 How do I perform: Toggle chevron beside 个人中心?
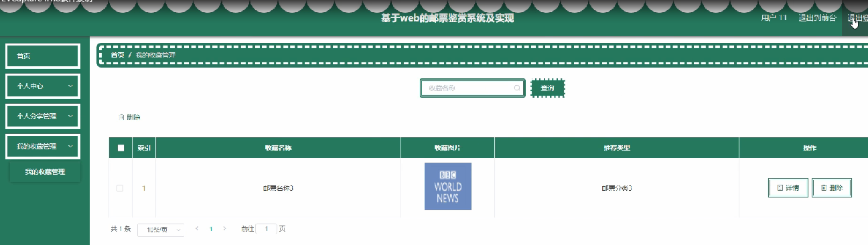70,86
